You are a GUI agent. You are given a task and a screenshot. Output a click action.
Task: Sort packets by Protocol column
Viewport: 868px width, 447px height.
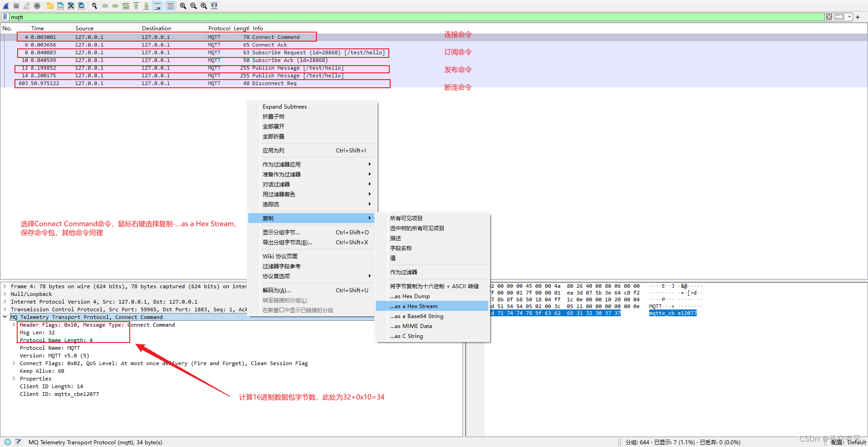coord(219,28)
